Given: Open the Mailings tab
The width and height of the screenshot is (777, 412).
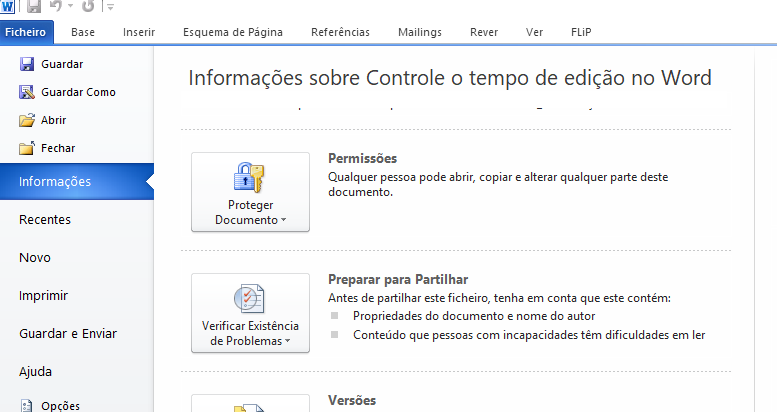Looking at the screenshot, I should (420, 32).
